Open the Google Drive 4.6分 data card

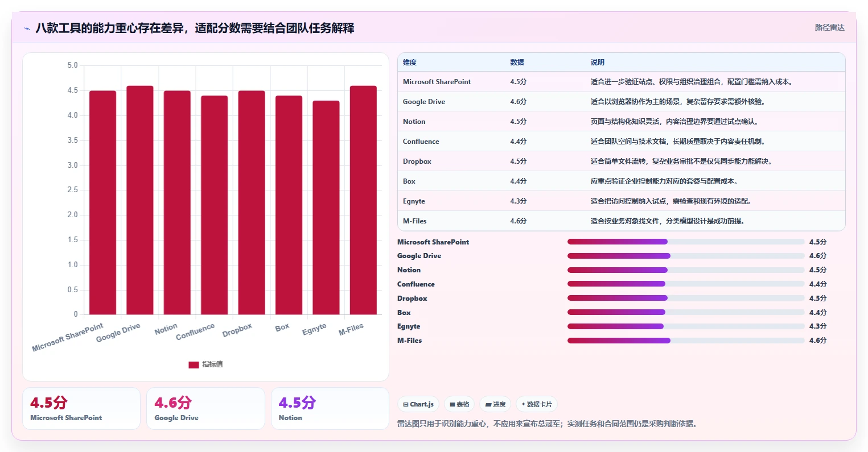(x=205, y=408)
